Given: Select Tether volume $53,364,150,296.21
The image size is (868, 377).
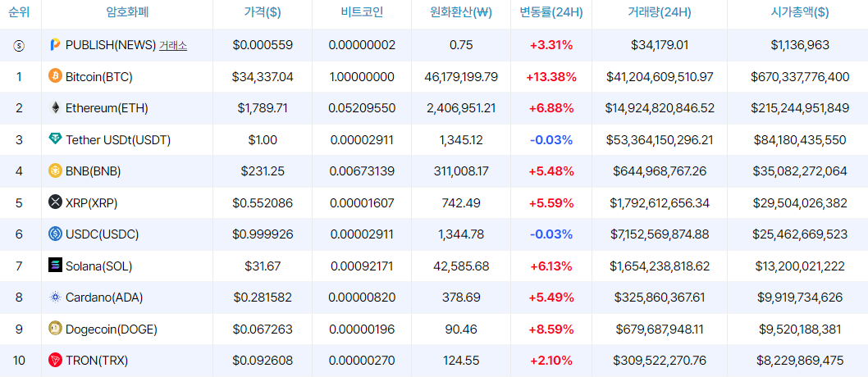Looking at the screenshot, I should tap(660, 140).
